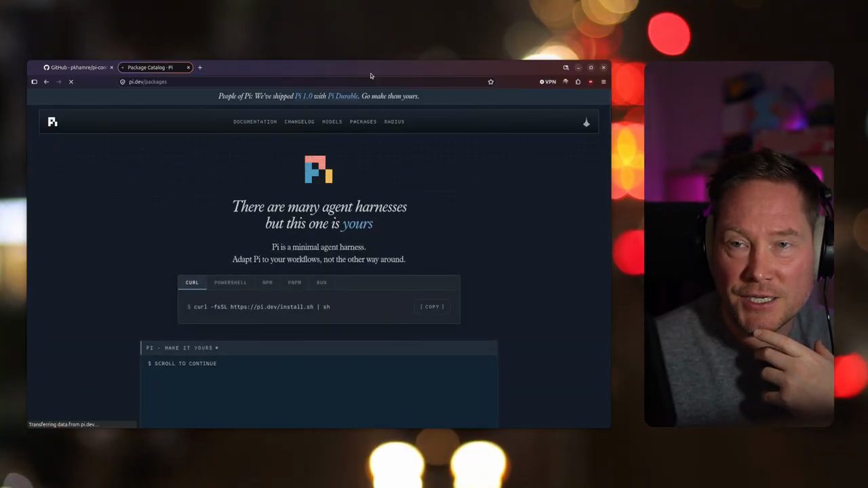The height and width of the screenshot is (488, 868).
Task: Click the PI - MAKE IT YOURS terminal title
Action: [x=180, y=348]
